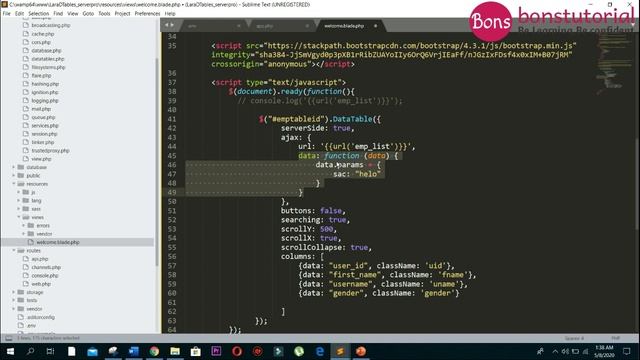This screenshot has width=640, height=360.
Task: Expand the public folder
Action: (13, 176)
